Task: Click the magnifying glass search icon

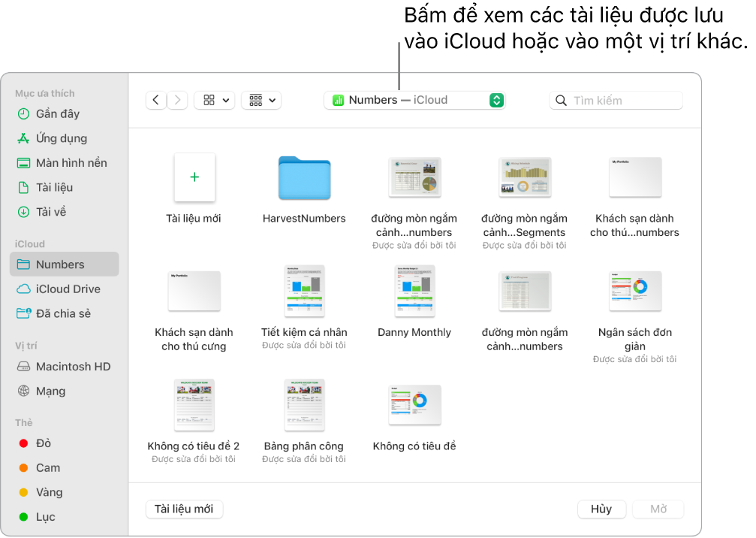Action: tap(562, 101)
